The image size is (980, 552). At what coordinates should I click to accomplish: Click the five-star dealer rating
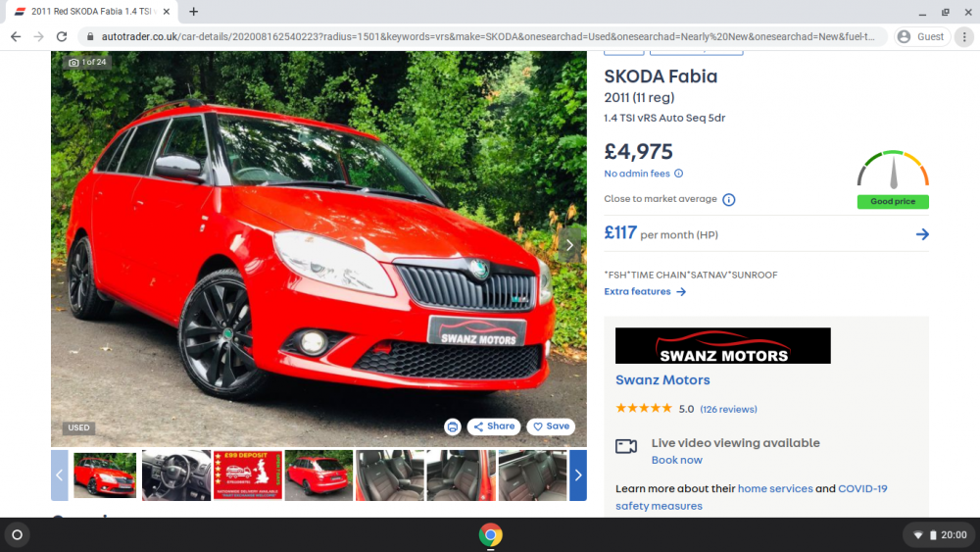644,409
